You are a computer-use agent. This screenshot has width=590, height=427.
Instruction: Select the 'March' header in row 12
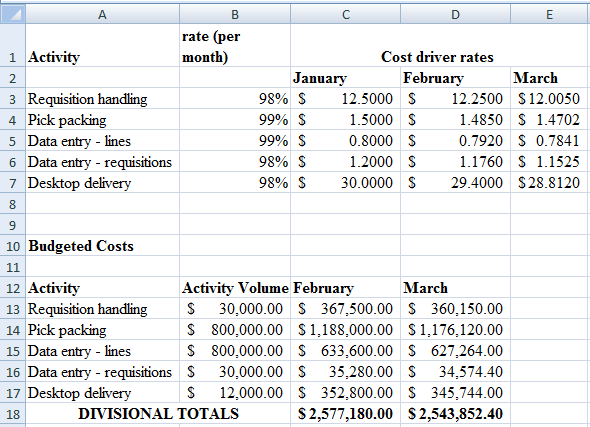click(x=455, y=288)
